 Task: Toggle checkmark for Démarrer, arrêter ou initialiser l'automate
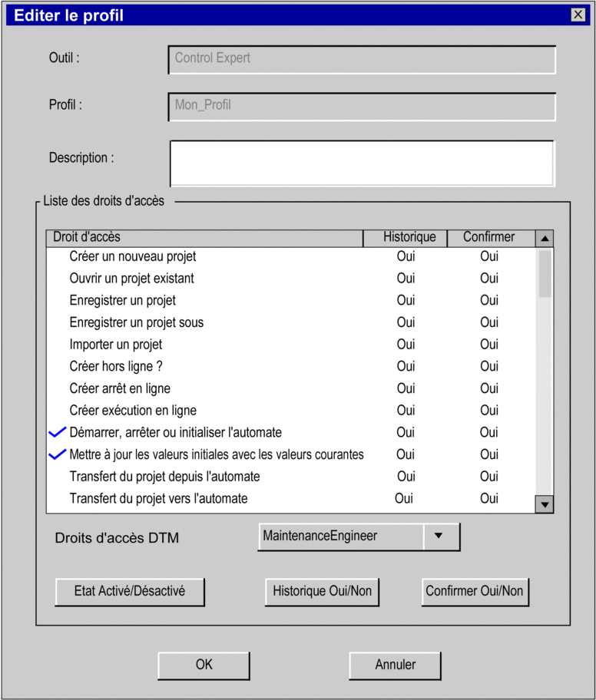(57, 432)
